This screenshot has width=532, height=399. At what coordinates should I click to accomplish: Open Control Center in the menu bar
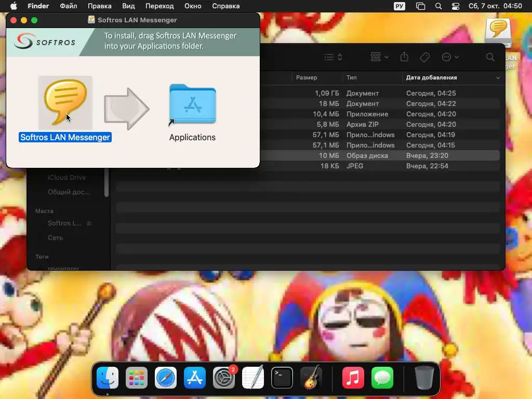point(455,6)
